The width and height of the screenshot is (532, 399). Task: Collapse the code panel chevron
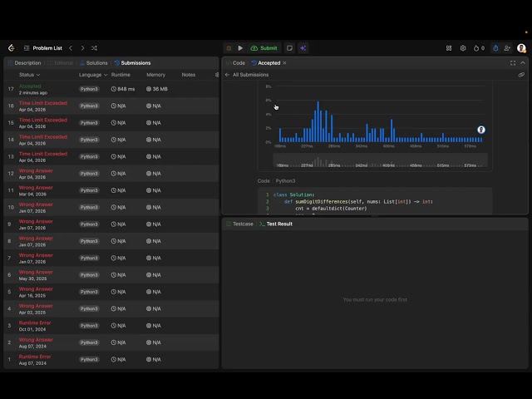[x=523, y=63]
